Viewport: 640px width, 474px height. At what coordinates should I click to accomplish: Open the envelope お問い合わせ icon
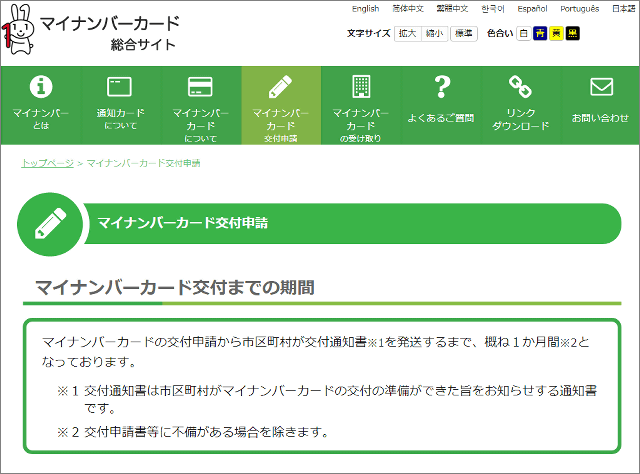(x=601, y=86)
